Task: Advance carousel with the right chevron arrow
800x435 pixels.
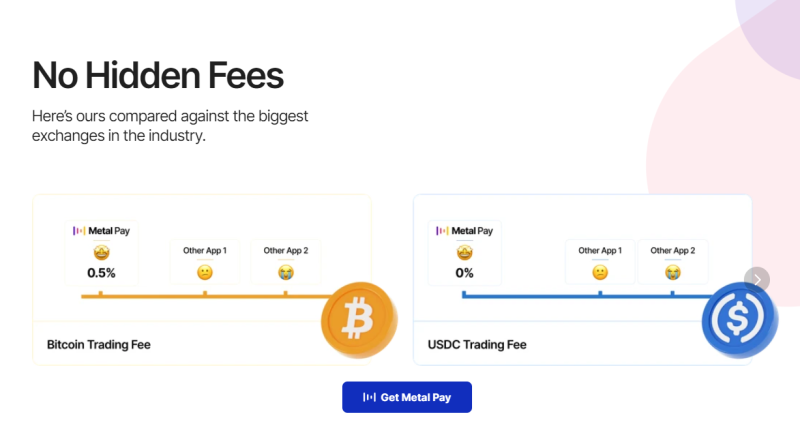Action: pyautogui.click(x=757, y=279)
